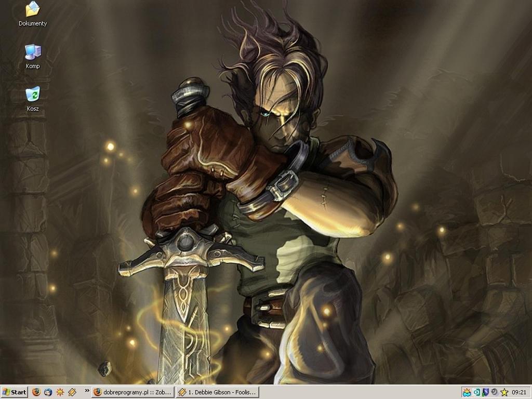Image resolution: width=532 pixels, height=399 pixels.
Task: Open the Start menu
Action: point(14,392)
